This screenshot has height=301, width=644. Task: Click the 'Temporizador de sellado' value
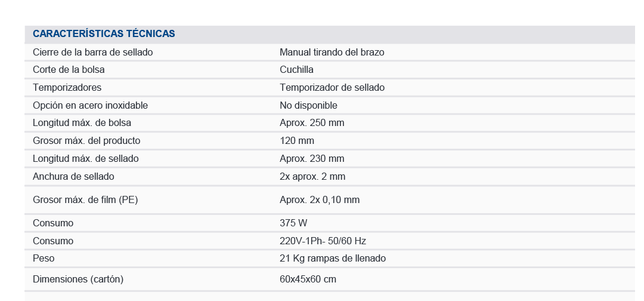[332, 88]
